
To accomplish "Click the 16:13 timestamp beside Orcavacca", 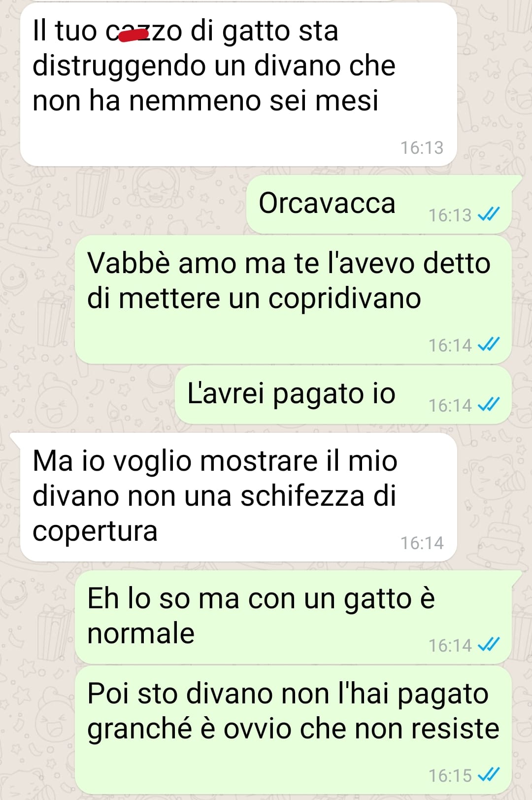I will 450,215.
